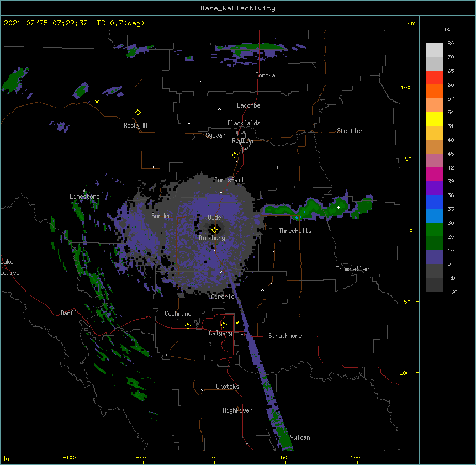Click the Drumheller town label

[x=352, y=269]
